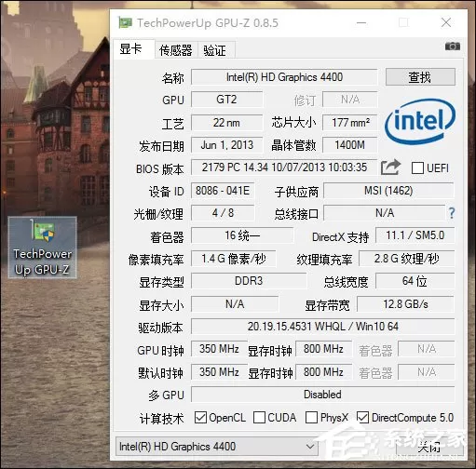Click the Intel logo
476x469 pixels.
[420, 122]
